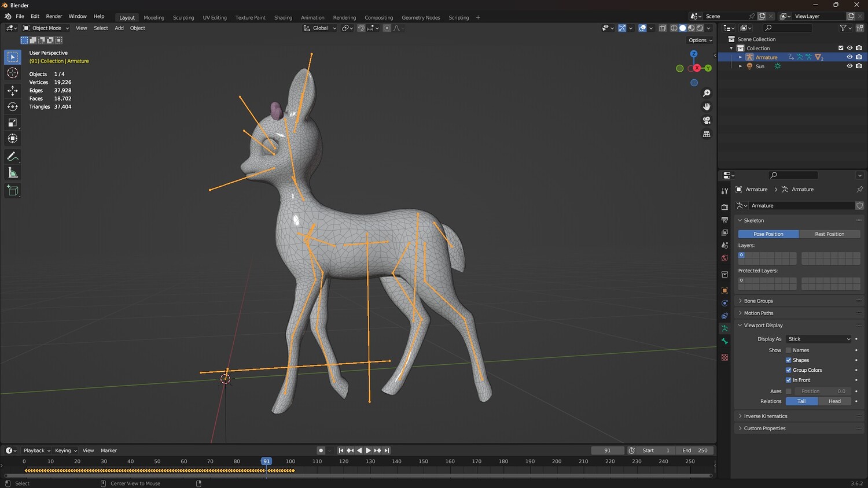Open the World properties tab
The width and height of the screenshot is (868, 488).
(x=724, y=258)
